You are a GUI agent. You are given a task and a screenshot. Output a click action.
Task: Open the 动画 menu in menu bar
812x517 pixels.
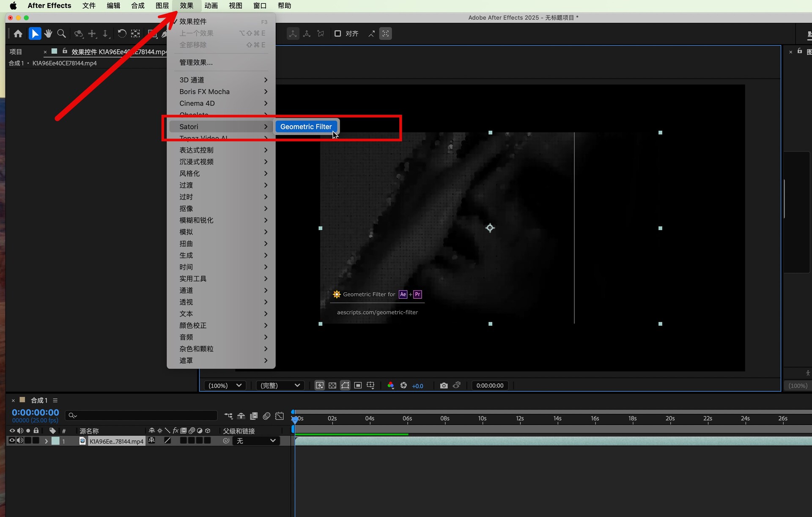pos(211,5)
